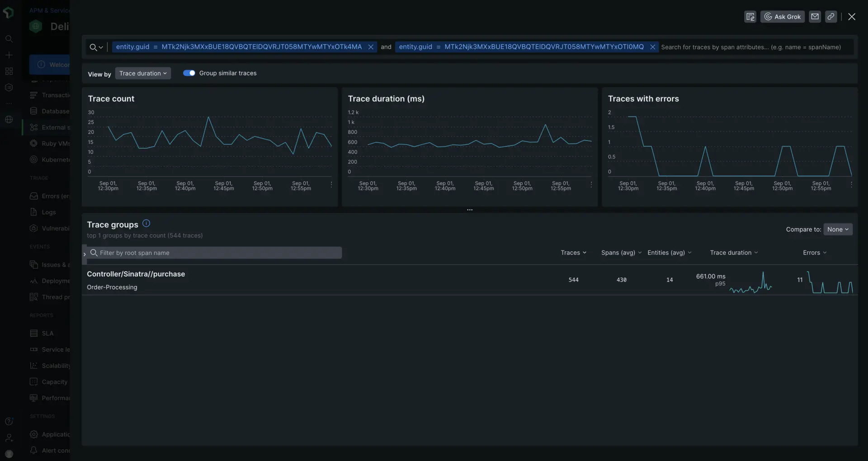This screenshot has height=461, width=868.
Task: Sort by Spans (avg) column
Action: tap(621, 253)
